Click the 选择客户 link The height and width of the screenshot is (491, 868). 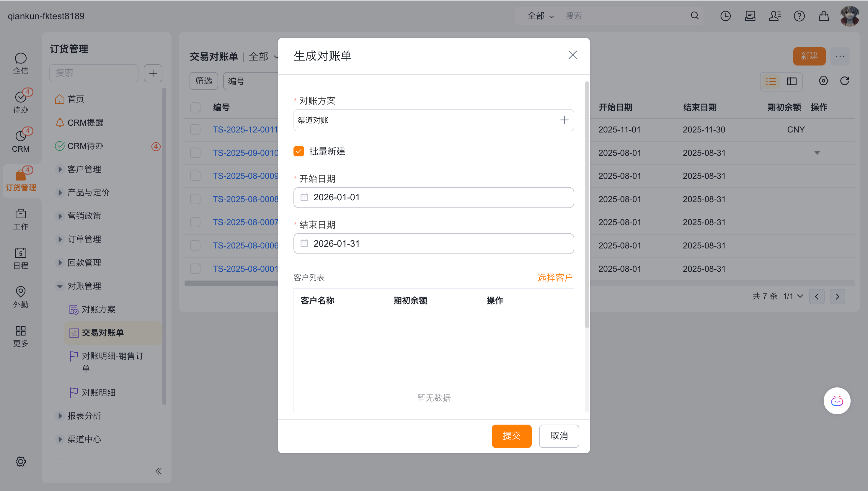click(x=554, y=277)
